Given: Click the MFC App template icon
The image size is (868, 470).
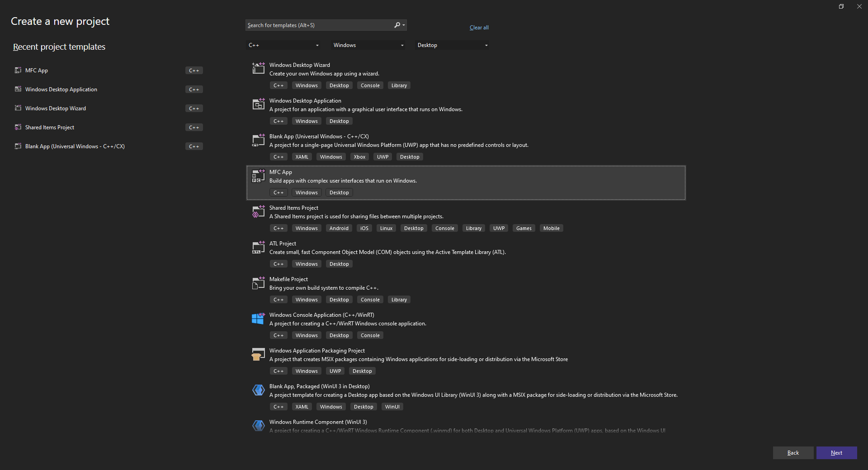Looking at the screenshot, I should [x=258, y=176].
